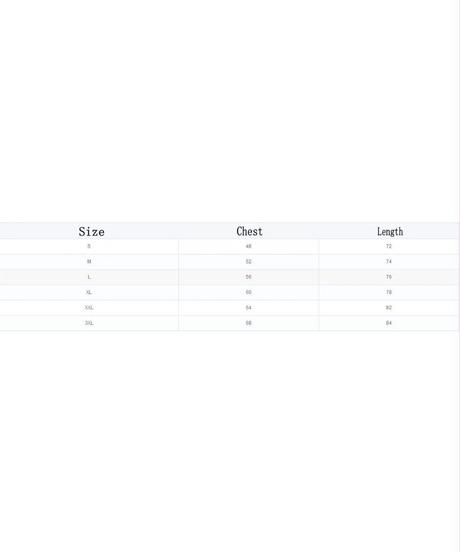Click the Chest value in L row
The height and width of the screenshot is (552, 460).
(248, 277)
